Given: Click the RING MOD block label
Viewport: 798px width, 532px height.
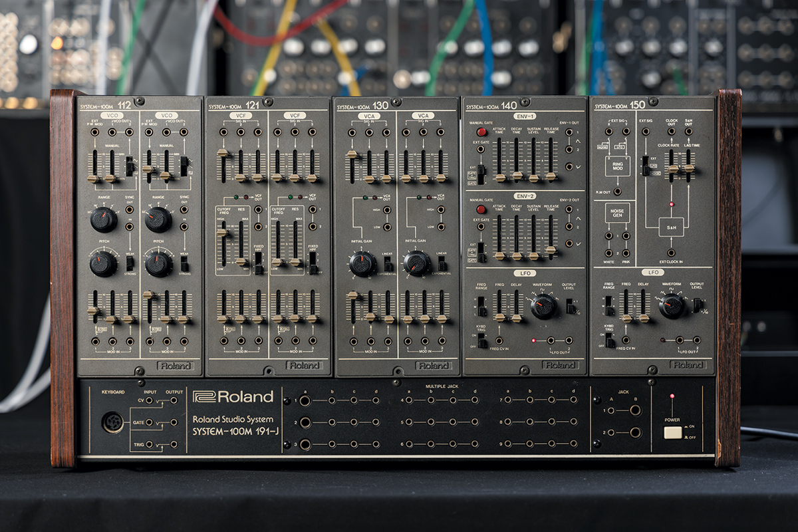Looking at the screenshot, I should [617, 167].
